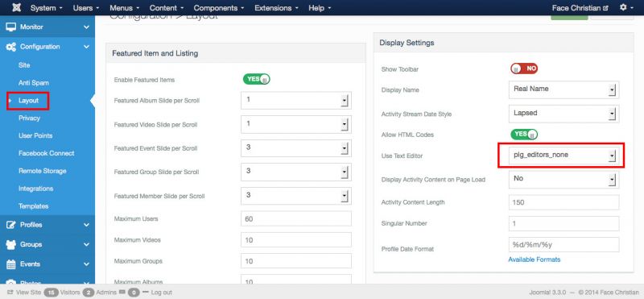Viewport: 644px width, 299px height.
Task: Click the View Site link
Action: tap(28, 293)
